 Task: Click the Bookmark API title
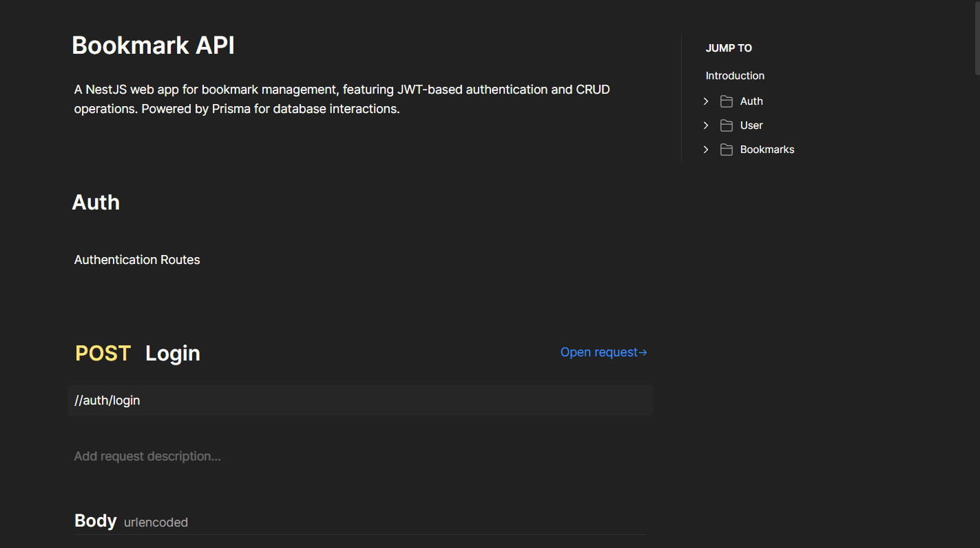[153, 45]
